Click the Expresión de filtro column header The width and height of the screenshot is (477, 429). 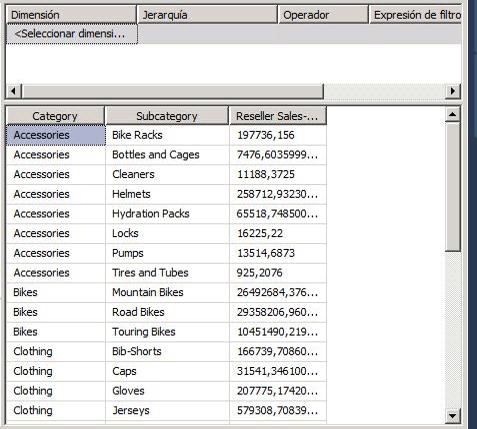click(415, 15)
